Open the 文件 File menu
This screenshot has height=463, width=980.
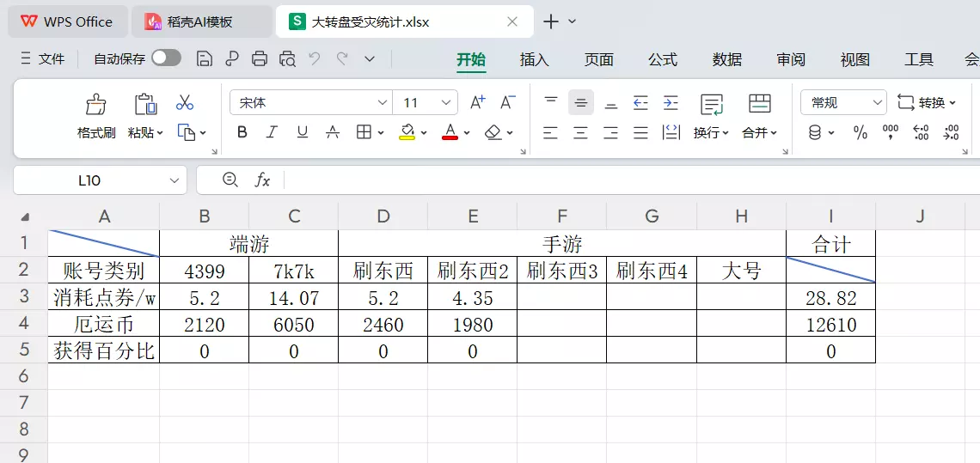43,58
